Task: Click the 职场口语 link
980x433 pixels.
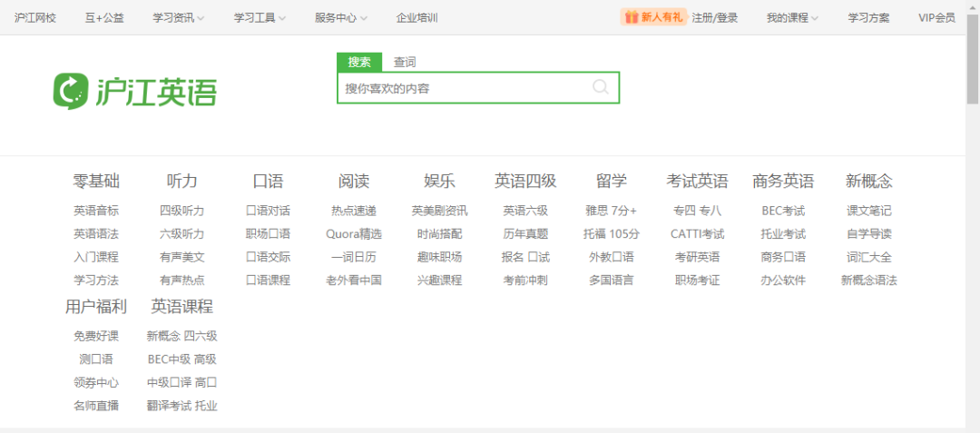Action: [268, 233]
